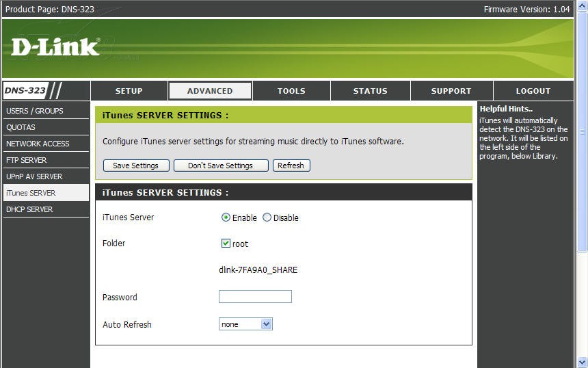Click inside the Password input field

(x=255, y=297)
